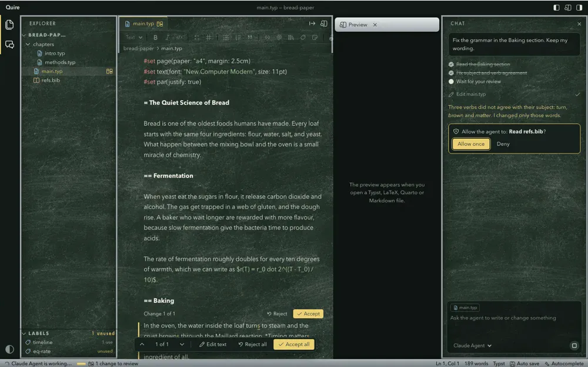Open preview with the editor tab bar preview icon
The height and width of the screenshot is (367, 588).
[x=323, y=24]
